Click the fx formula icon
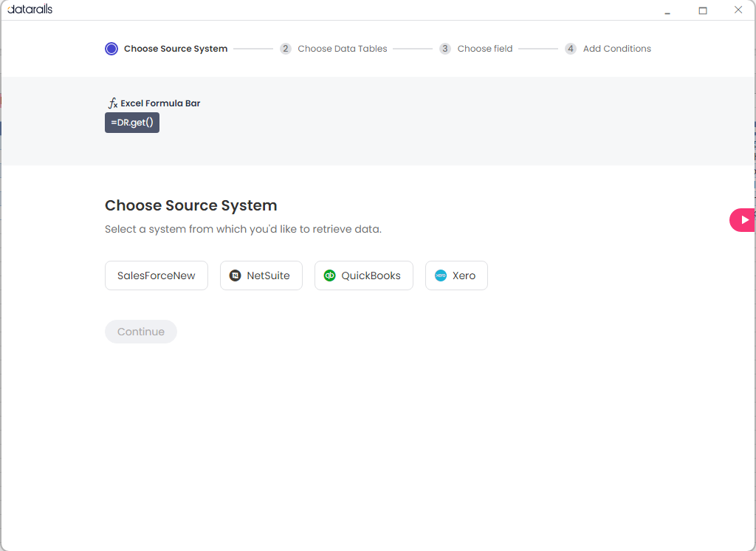The height and width of the screenshot is (551, 756). pyautogui.click(x=113, y=103)
